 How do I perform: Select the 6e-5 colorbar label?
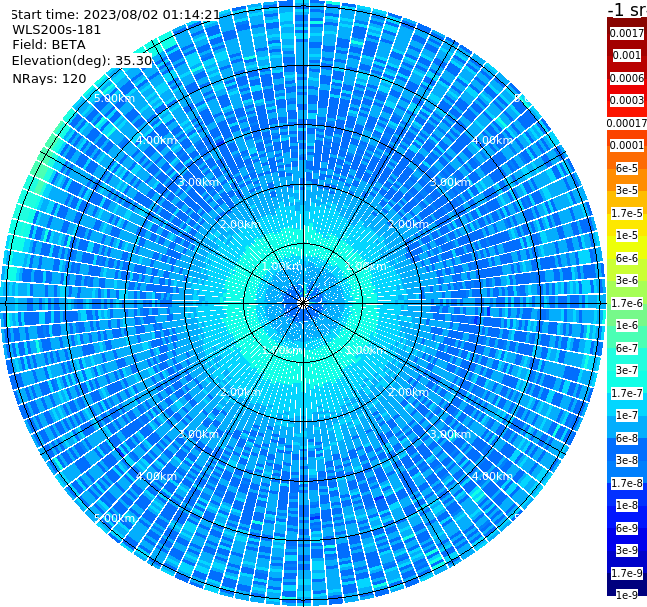[627, 168]
